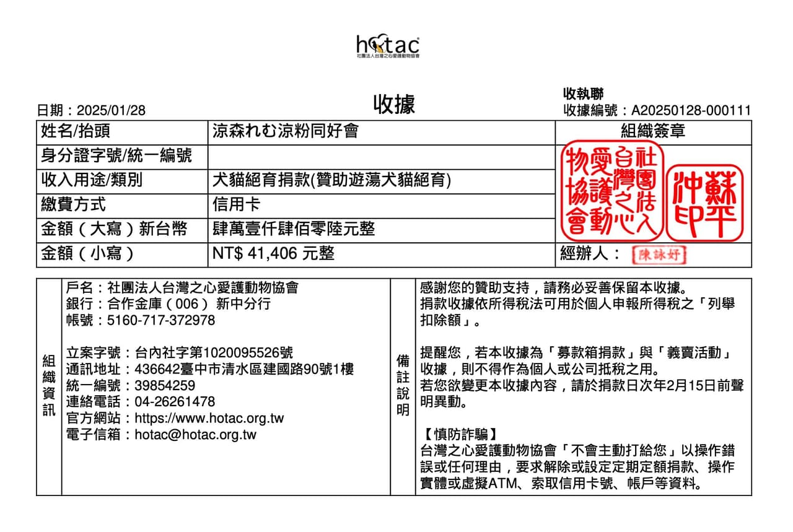Select the sentence starting 捐款收據依所得稅法
Image resolution: width=793 pixels, height=532 pixels.
577,312
